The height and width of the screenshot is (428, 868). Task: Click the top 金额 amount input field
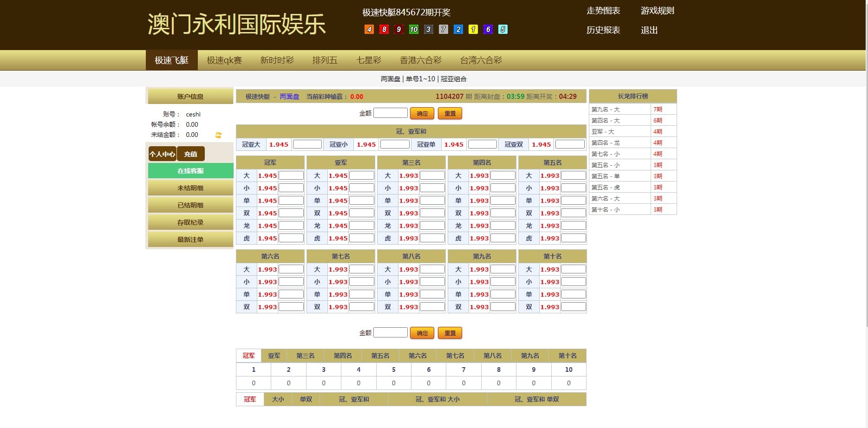click(390, 113)
